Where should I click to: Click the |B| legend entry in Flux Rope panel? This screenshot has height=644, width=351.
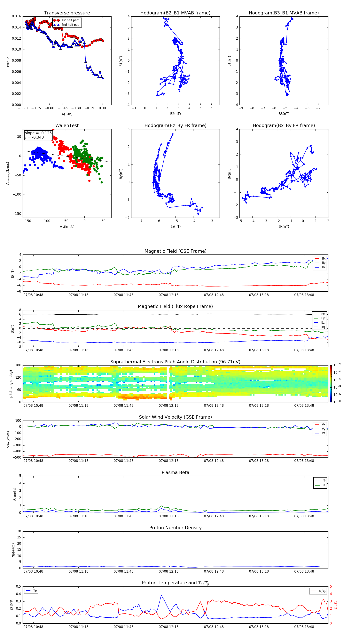[x=320, y=327]
